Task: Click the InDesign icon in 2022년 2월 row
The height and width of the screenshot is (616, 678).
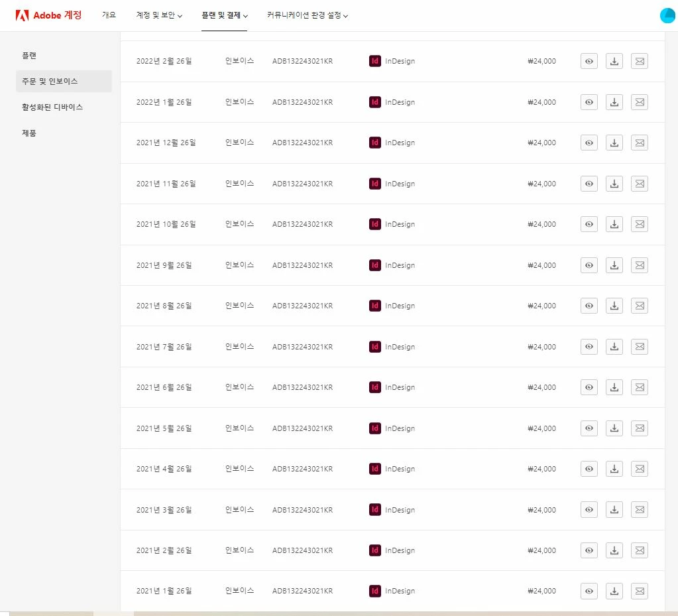Action: [375, 61]
